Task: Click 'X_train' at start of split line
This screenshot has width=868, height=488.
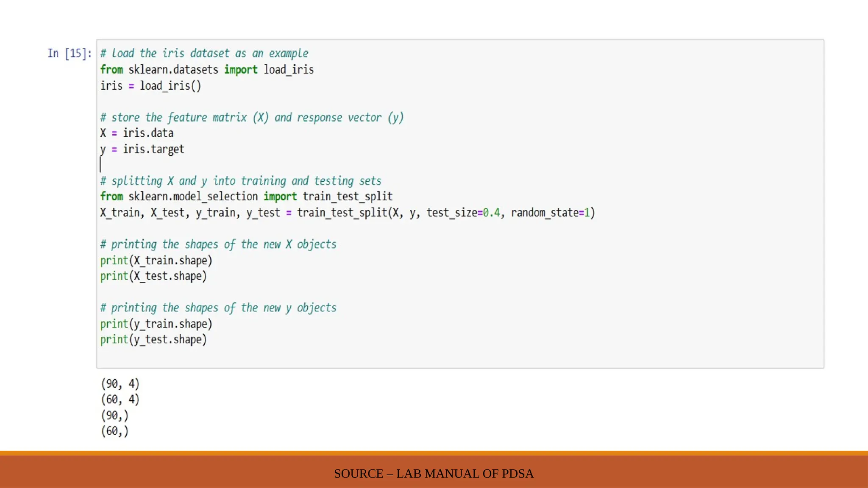Action: 120,213
